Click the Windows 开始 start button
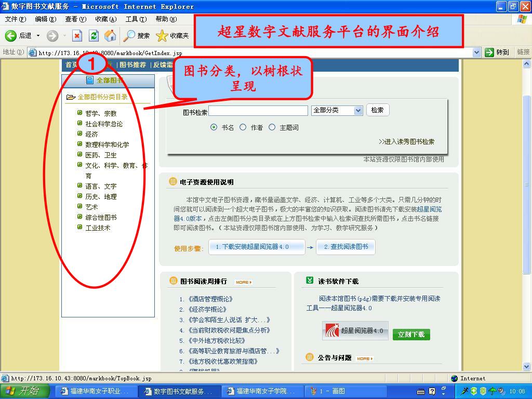 [25, 391]
